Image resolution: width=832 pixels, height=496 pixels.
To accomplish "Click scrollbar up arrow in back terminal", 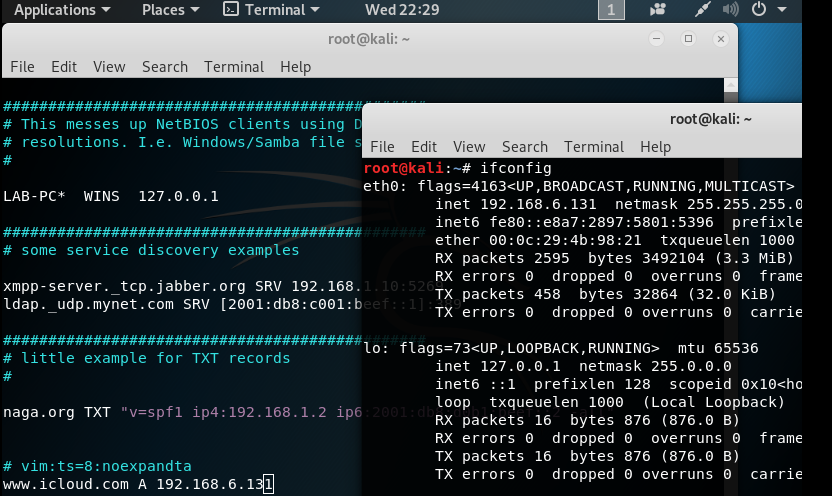I will coord(731,85).
